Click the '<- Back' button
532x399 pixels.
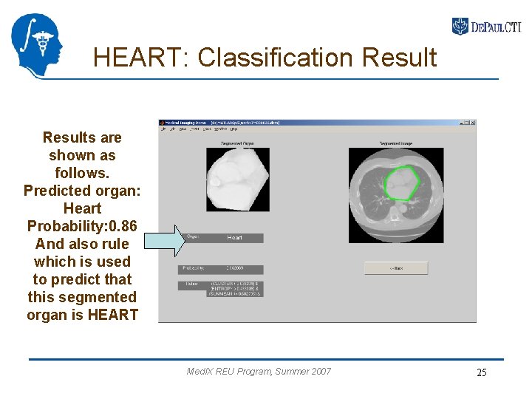[396, 268]
